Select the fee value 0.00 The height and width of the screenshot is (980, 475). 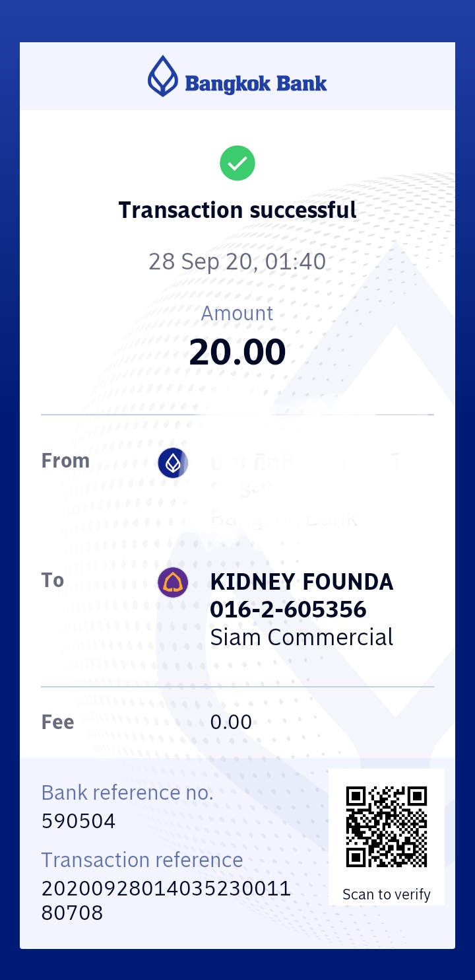coord(231,722)
